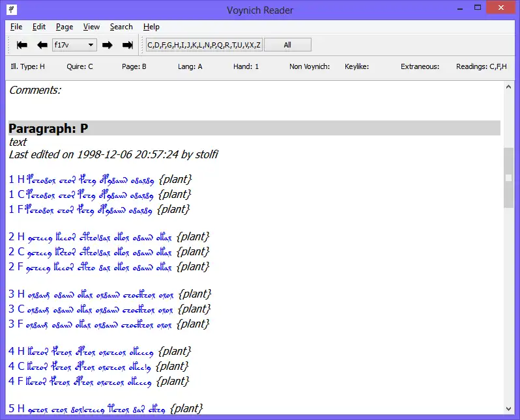Screen dimensions: 520x420
Task: Maximize the Voynich Reader window
Action: pyautogui.click(x=478, y=8)
